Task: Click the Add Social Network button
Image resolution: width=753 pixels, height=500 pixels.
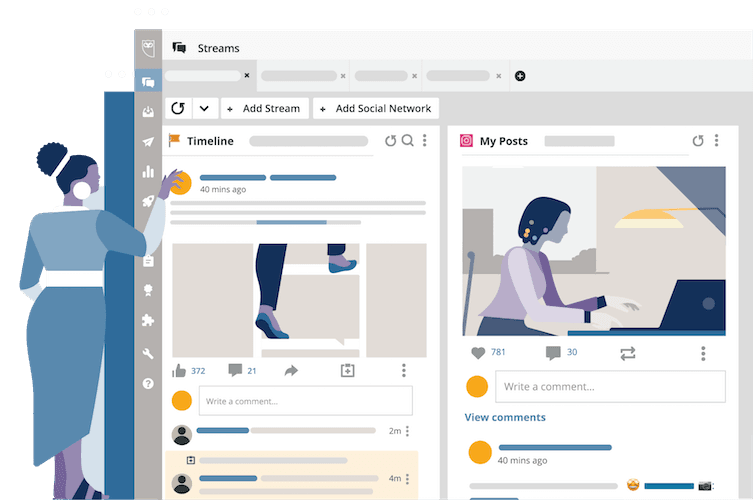Action: point(376,108)
